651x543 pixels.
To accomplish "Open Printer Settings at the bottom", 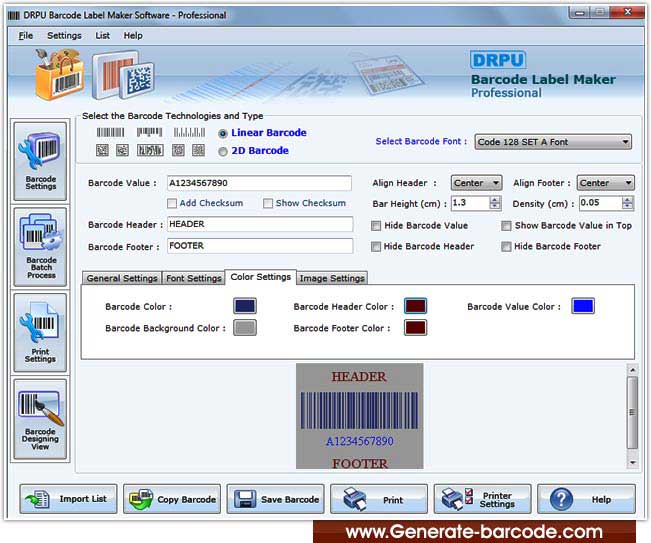I will tap(483, 499).
